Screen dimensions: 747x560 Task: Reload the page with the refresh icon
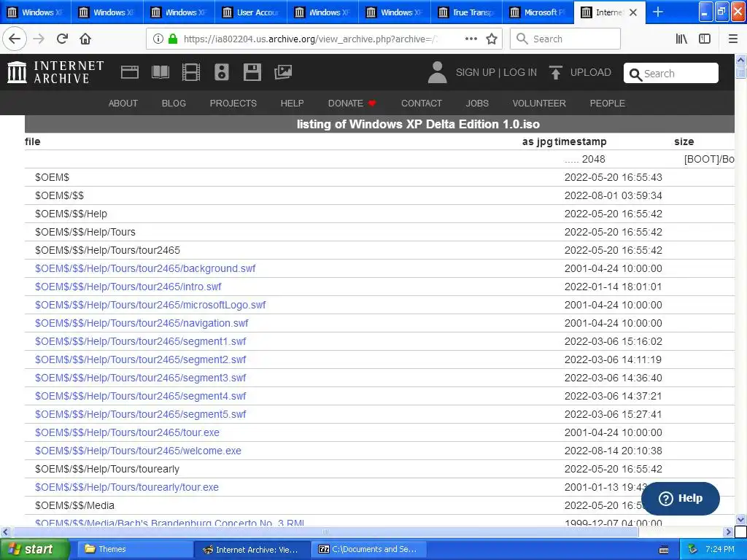click(x=63, y=39)
